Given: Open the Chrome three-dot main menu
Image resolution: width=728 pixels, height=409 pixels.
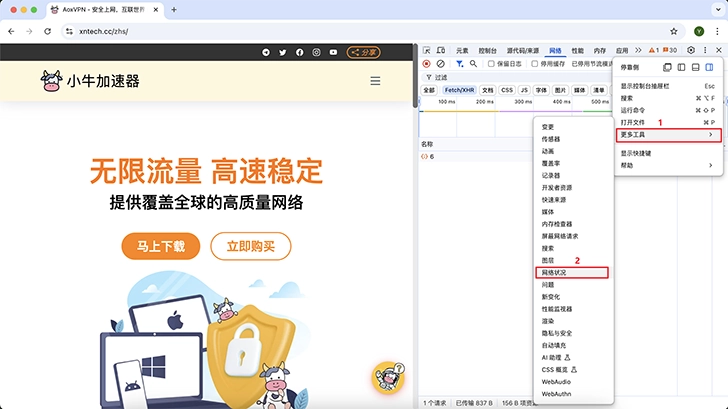Looking at the screenshot, I should [717, 31].
